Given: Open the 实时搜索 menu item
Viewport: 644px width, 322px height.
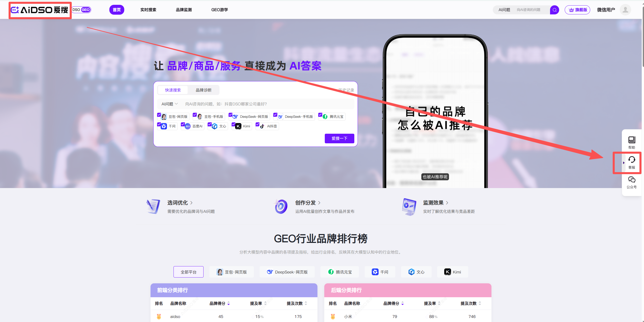Looking at the screenshot, I should (x=148, y=10).
